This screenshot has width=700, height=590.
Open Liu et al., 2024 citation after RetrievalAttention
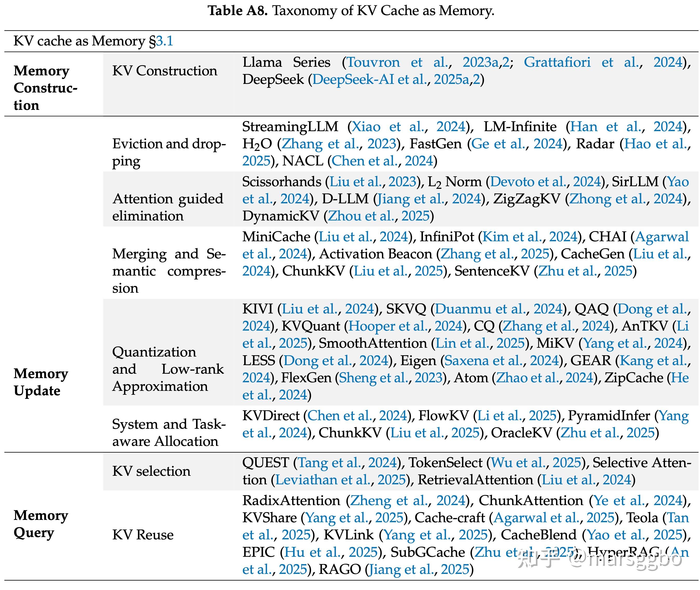pyautogui.click(x=586, y=480)
